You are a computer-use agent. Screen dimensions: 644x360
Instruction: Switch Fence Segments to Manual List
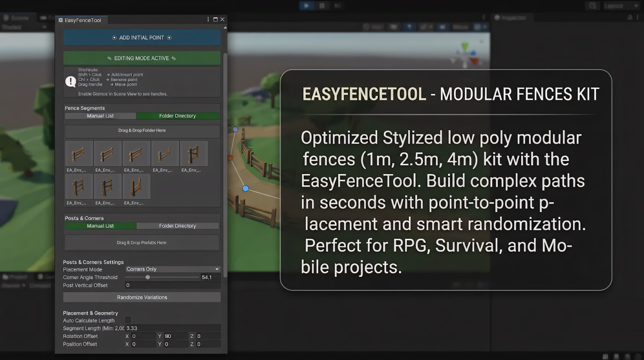pyautogui.click(x=100, y=116)
